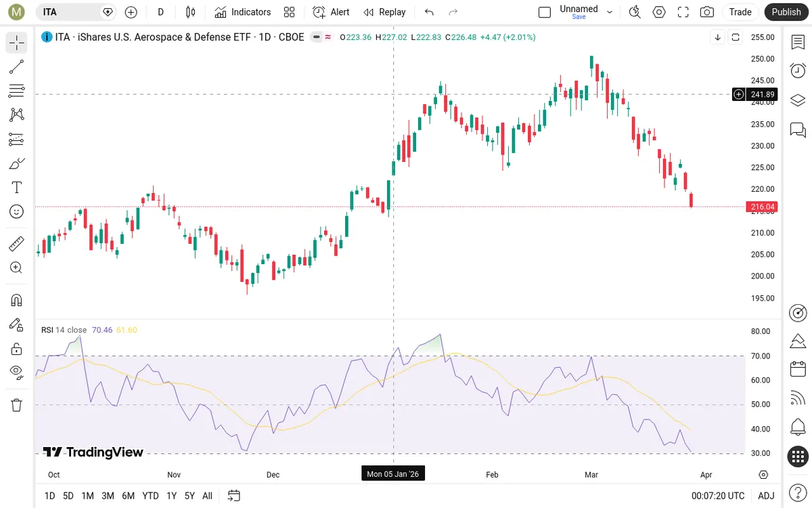
Task: Toggle lock all drawing tools
Action: 17,349
